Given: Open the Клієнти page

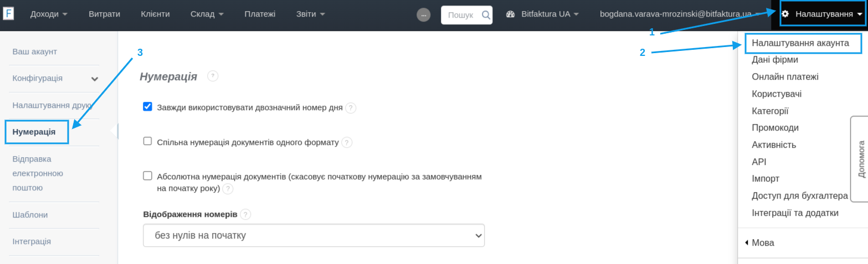Looking at the screenshot, I should tap(155, 14).
